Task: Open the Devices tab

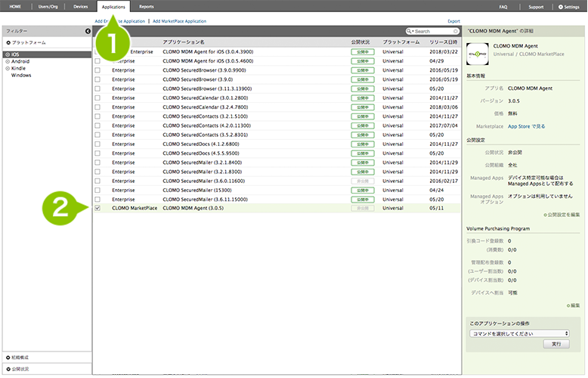Action: pos(81,6)
